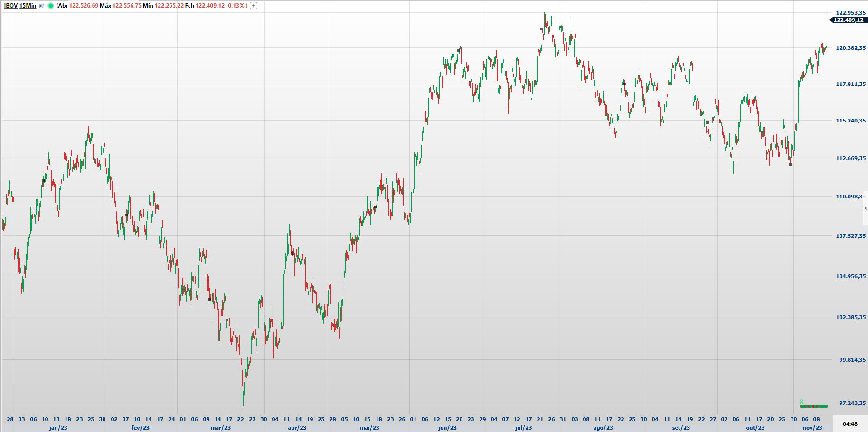Click the black marker on the late-October low
Viewport: 868px width, 432px height.
pyautogui.click(x=791, y=164)
